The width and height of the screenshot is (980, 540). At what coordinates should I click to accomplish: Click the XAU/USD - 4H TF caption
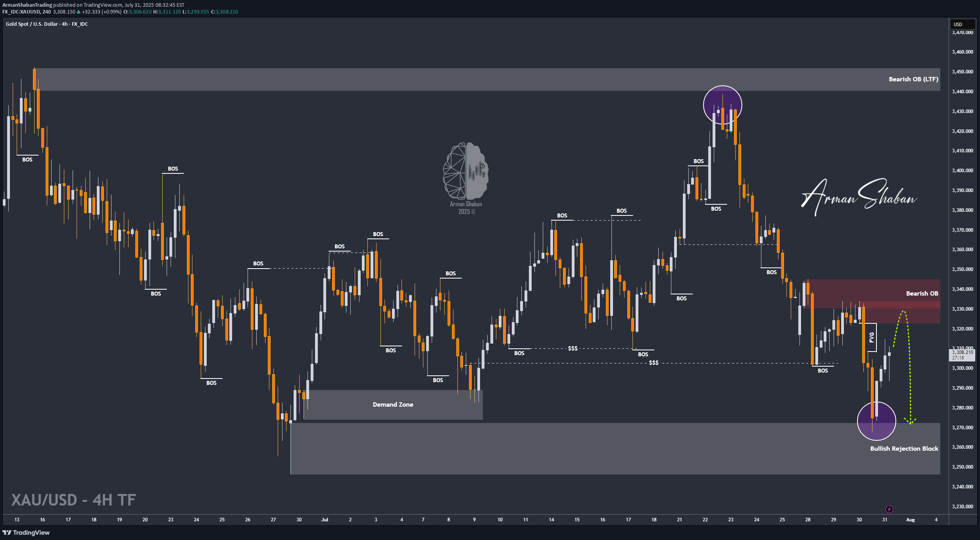[x=73, y=500]
